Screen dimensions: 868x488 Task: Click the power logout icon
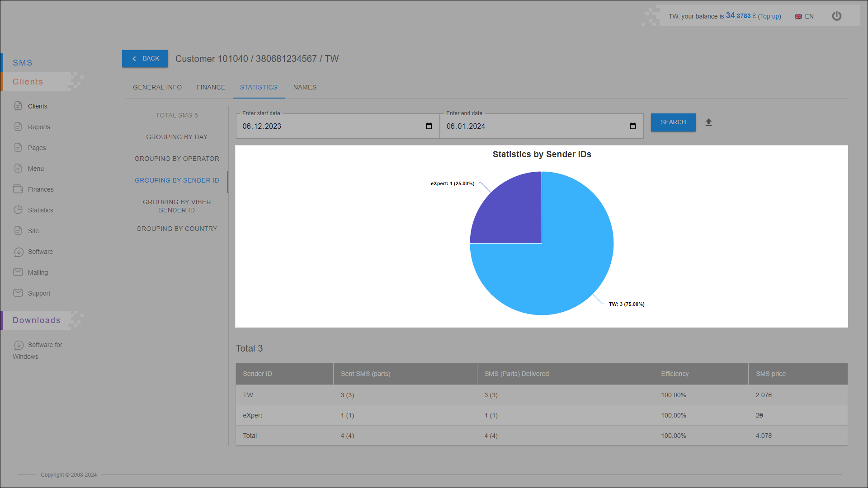836,16
